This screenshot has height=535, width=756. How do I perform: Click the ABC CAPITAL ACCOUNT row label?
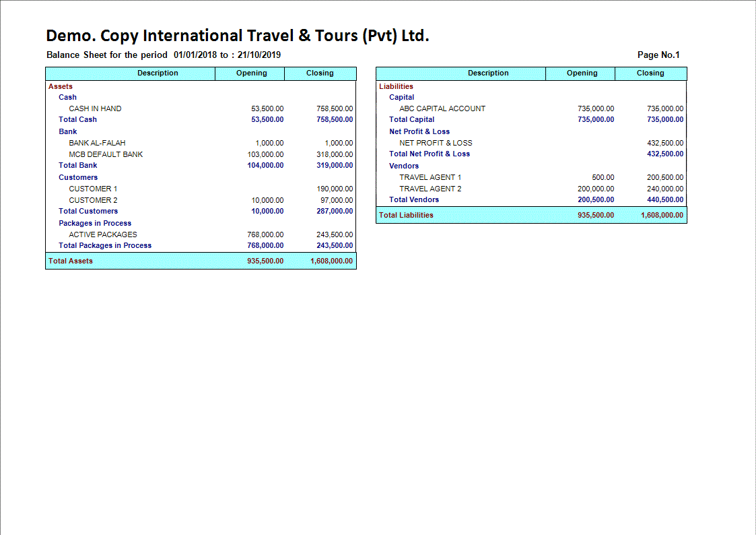[442, 108]
